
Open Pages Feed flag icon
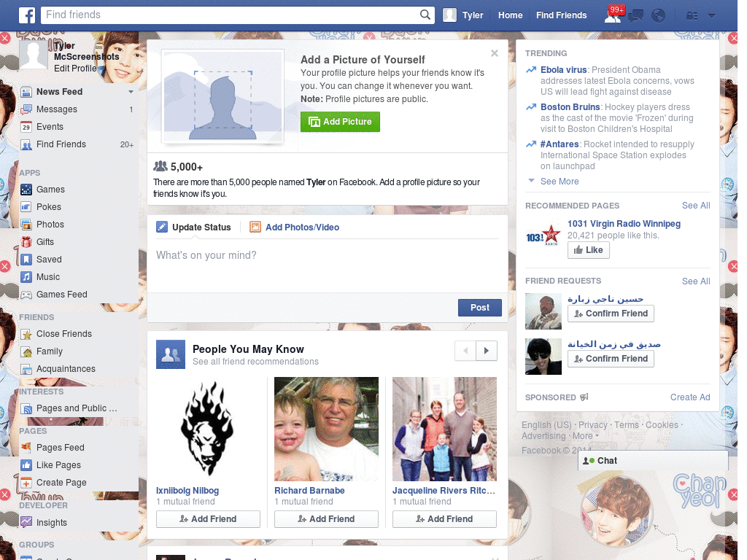pyautogui.click(x=26, y=448)
